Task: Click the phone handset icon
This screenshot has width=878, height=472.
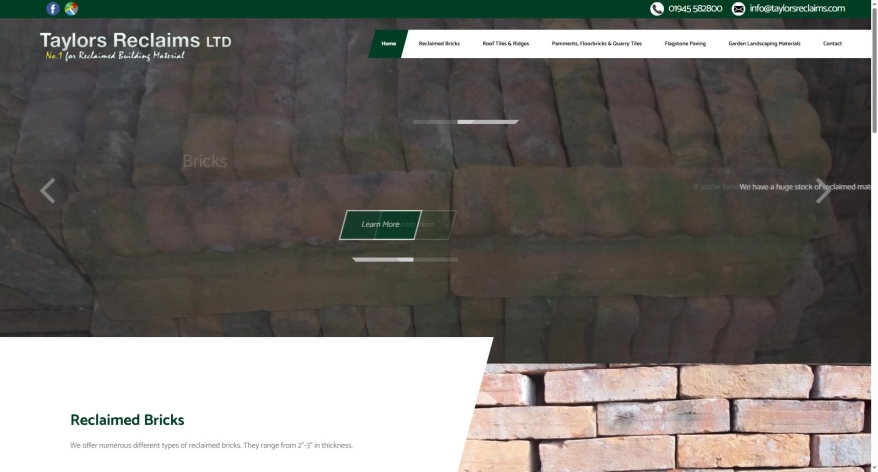Action: (657, 8)
